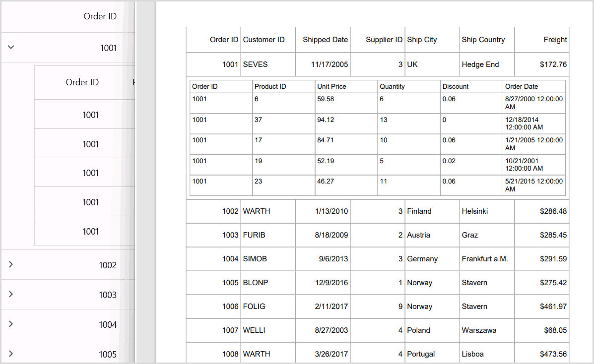The image size is (594, 364).
Task: Expand order 1004 details
Action: coord(11,324)
